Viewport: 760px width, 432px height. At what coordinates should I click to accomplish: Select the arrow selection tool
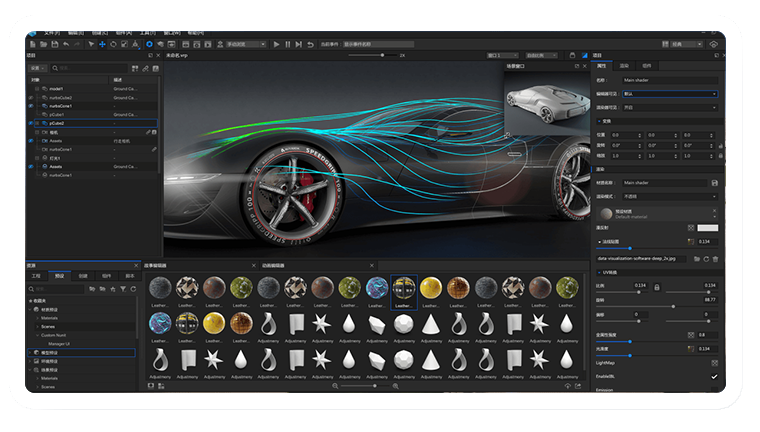point(91,44)
